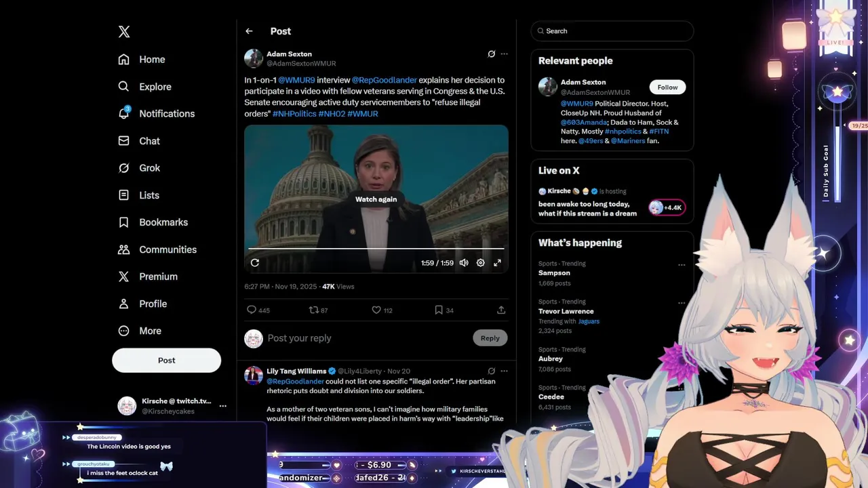This screenshot has width=868, height=488.
Task: Open the Explore page
Action: point(144,87)
